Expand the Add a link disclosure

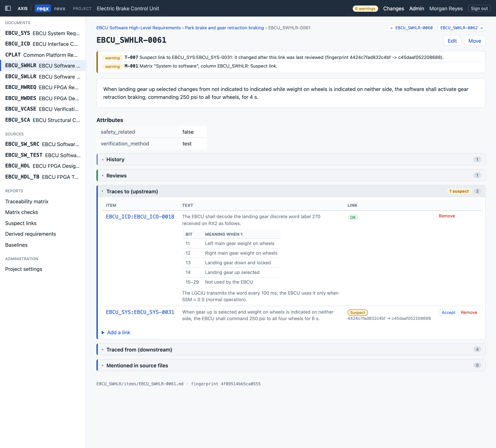click(116, 333)
